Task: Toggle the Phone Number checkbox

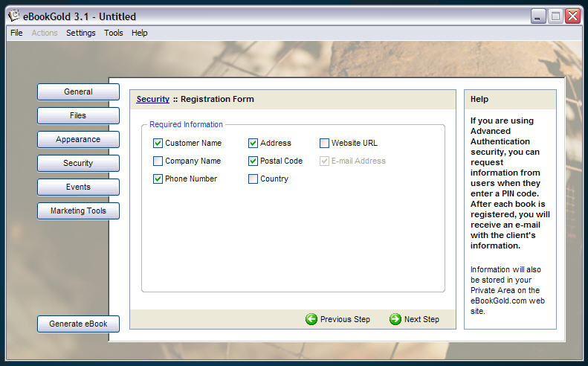Action: 158,179
